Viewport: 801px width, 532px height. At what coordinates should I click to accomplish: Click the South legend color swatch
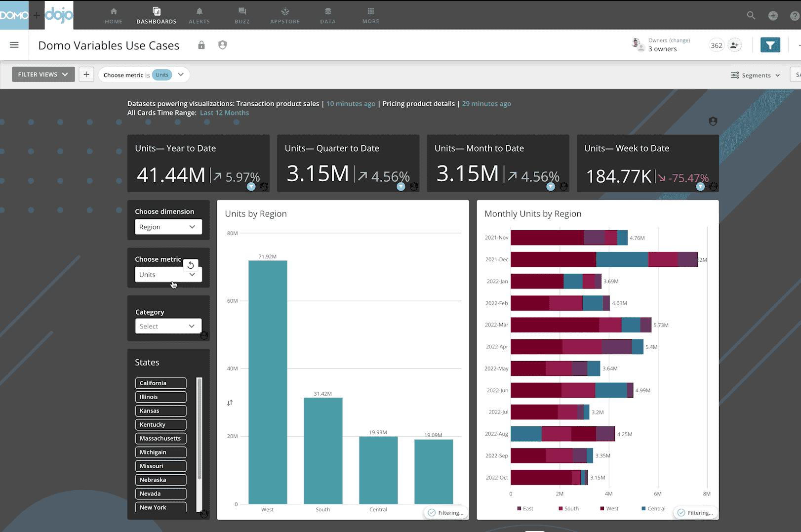tap(561, 509)
